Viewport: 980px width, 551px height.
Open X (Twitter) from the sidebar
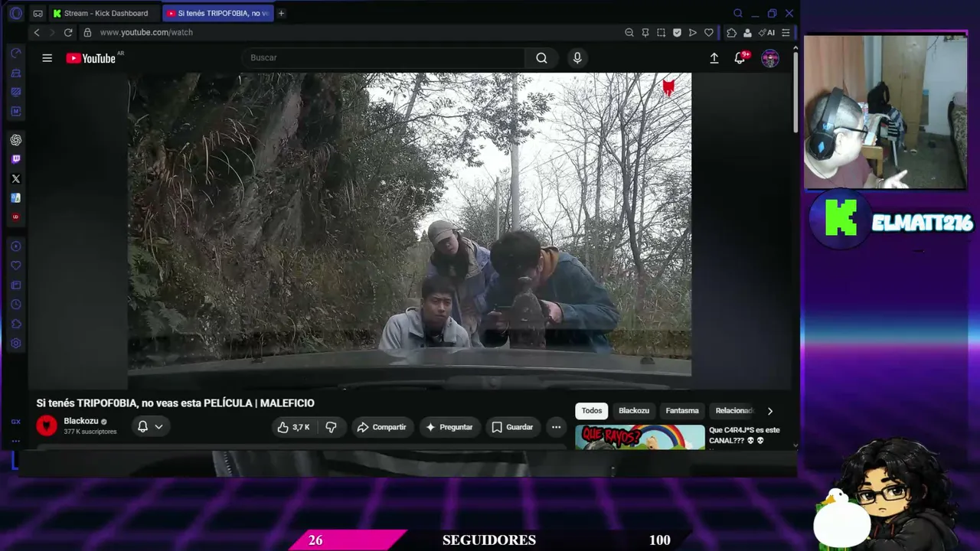pyautogui.click(x=15, y=178)
